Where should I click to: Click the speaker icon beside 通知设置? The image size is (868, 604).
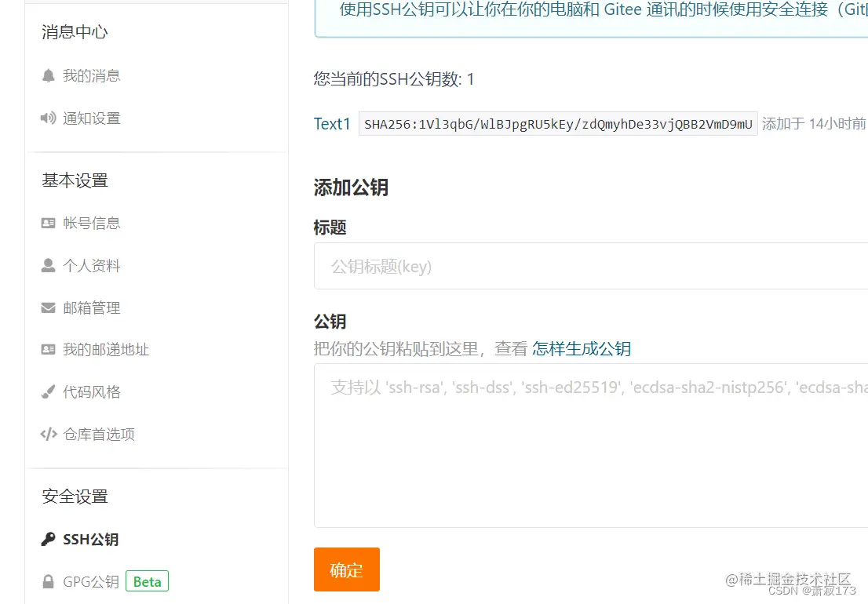tap(48, 118)
